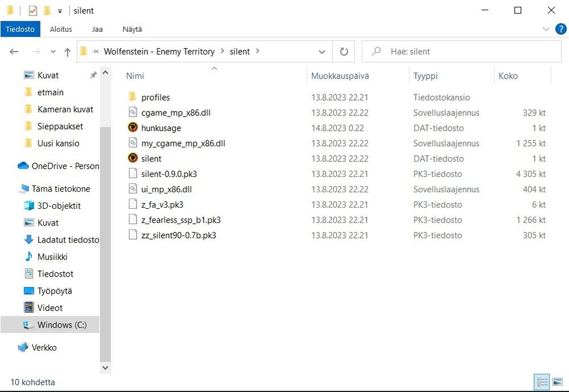Click the my_cgame_mp_x86.dll file icon
The height and width of the screenshot is (392, 569).
click(133, 143)
